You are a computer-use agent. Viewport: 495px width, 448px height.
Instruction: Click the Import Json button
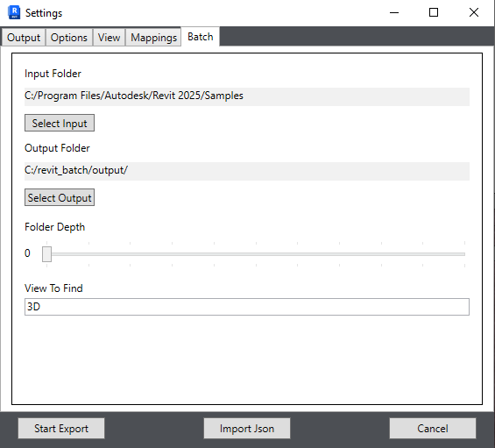(x=247, y=429)
